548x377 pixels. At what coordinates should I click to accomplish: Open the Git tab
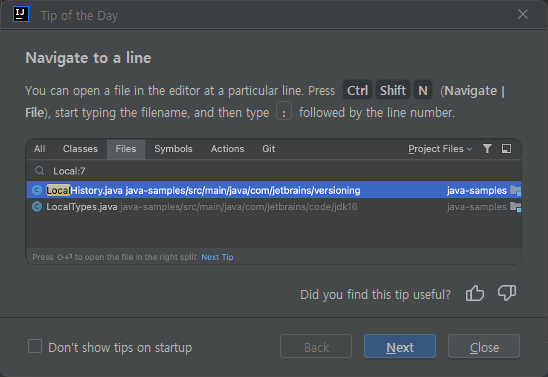pos(269,149)
